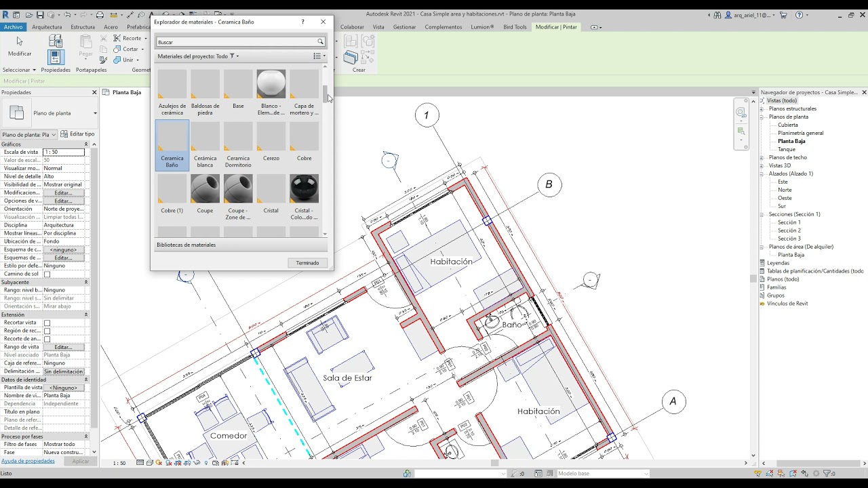Click the Terminado button in material browser
The image size is (868, 488).
point(307,263)
